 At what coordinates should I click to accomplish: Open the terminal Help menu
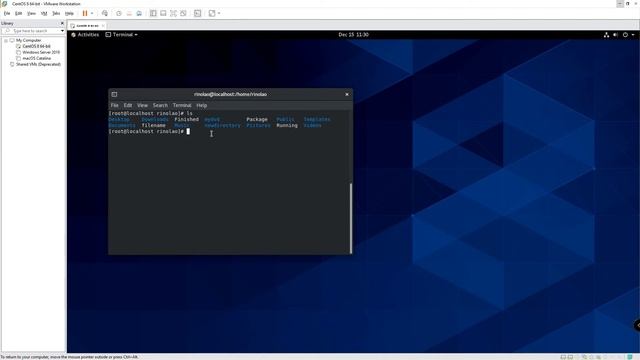coord(202,105)
